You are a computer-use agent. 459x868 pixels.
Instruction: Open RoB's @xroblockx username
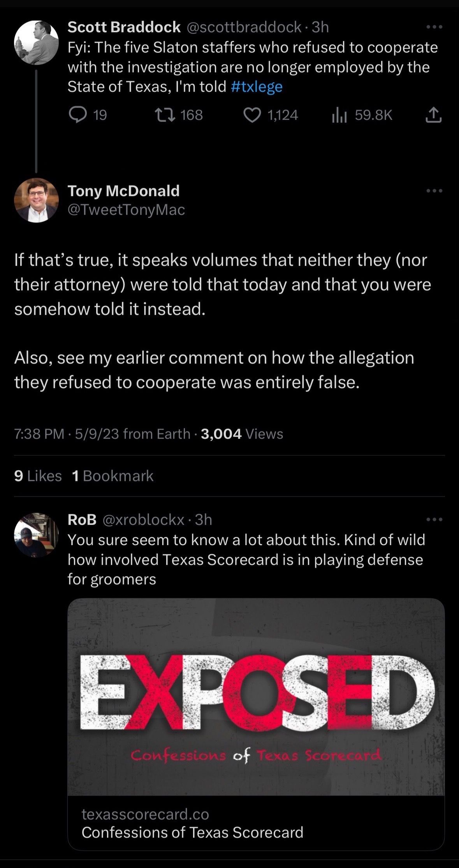pos(143,519)
